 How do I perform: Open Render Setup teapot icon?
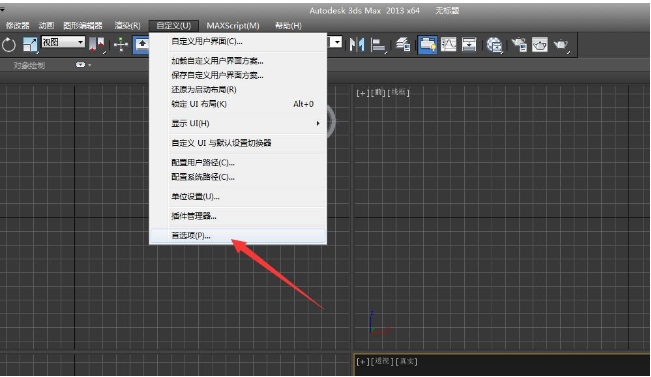pos(519,44)
